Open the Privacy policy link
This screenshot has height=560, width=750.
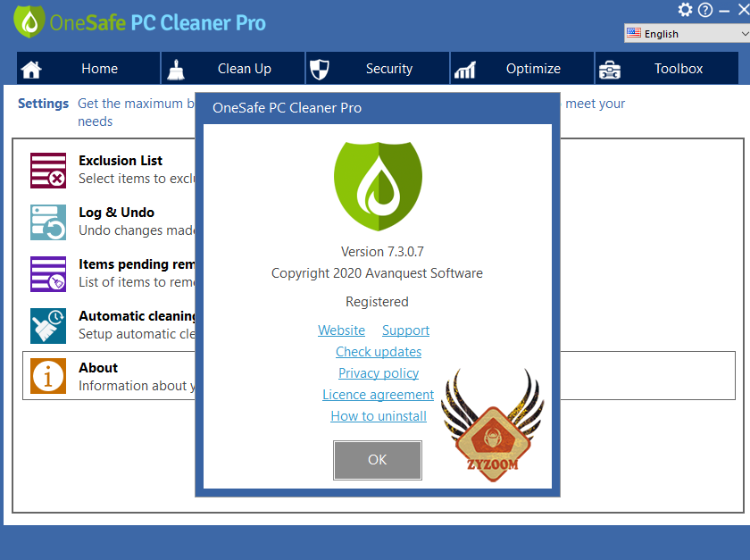(379, 373)
